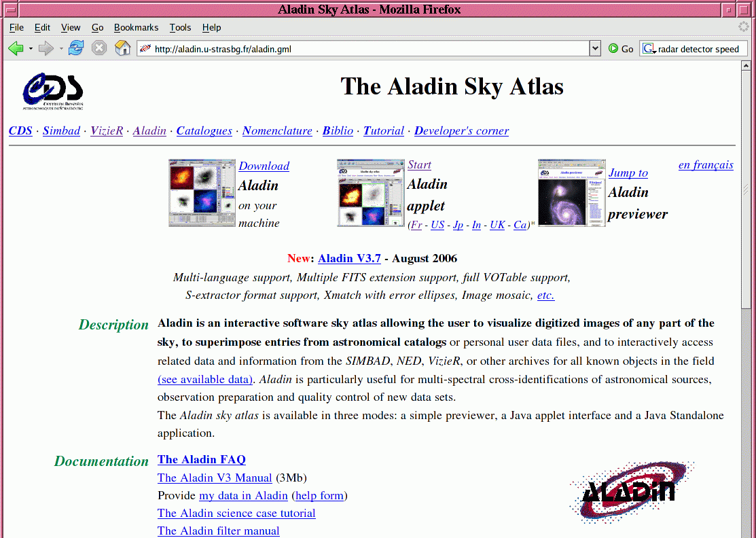Click the scrollbar up arrow

click(746, 65)
